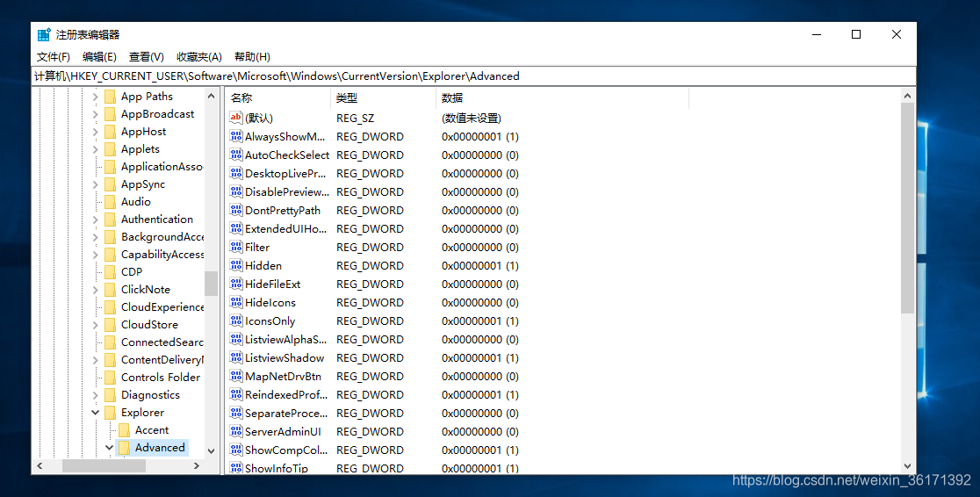Click the DWORD icon beside DisablePreview...
The height and width of the screenshot is (497, 980).
coord(235,191)
